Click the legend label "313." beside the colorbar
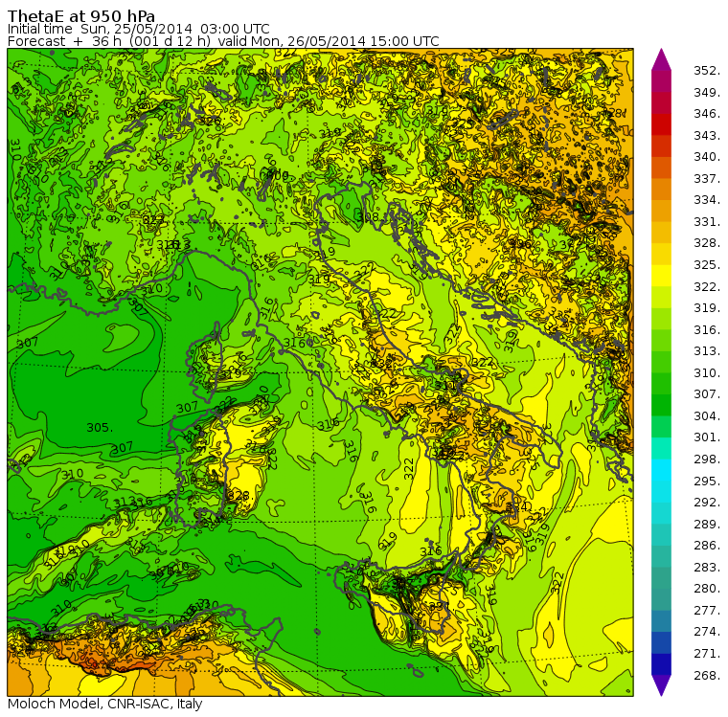This screenshot has height=717, width=728. click(707, 351)
